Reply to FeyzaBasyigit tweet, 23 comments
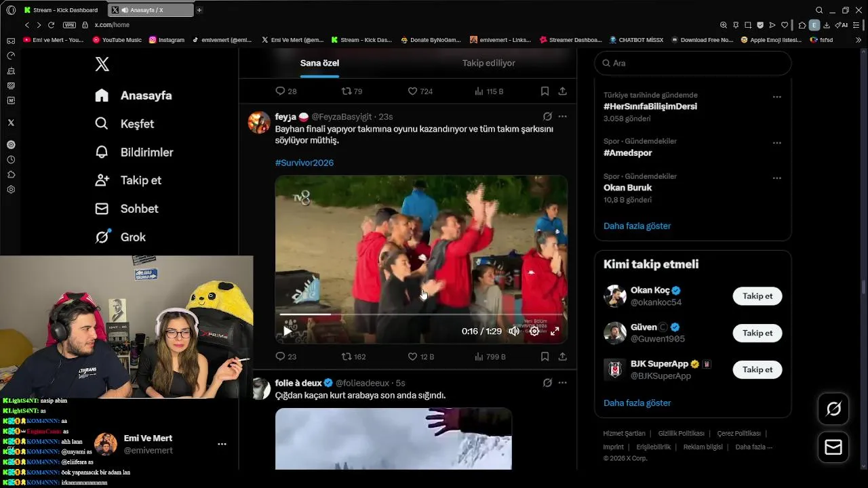Viewport: 868px width, 488px height. [285, 357]
